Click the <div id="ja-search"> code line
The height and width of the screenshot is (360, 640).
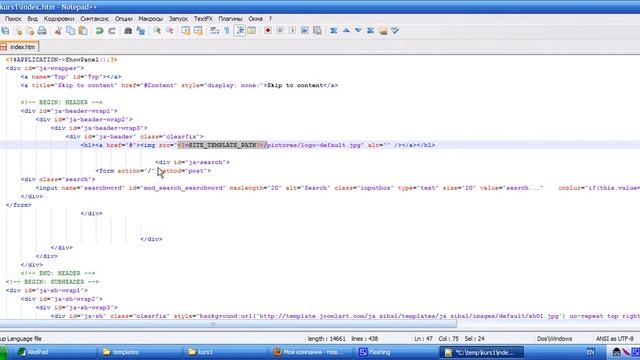tap(192, 162)
